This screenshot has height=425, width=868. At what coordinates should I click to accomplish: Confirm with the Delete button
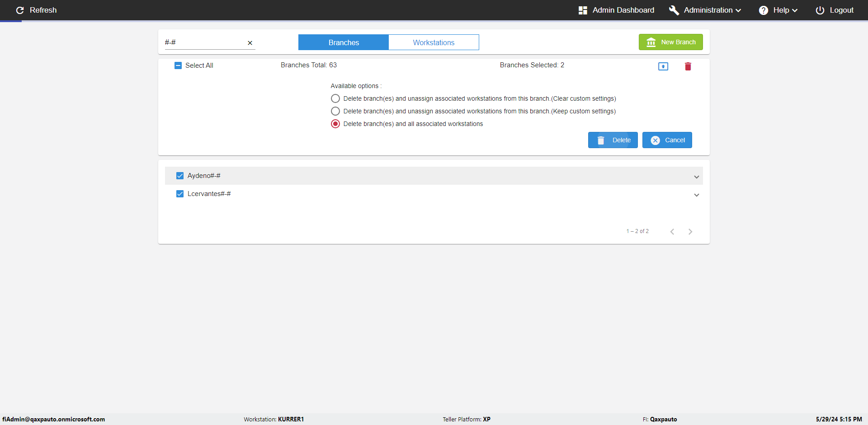coord(613,140)
